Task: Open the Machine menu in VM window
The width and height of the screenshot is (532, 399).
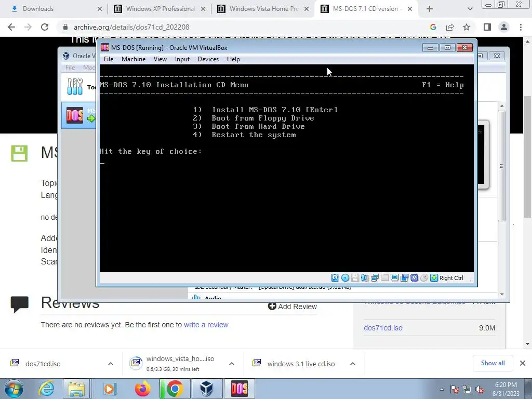Action: [134, 59]
